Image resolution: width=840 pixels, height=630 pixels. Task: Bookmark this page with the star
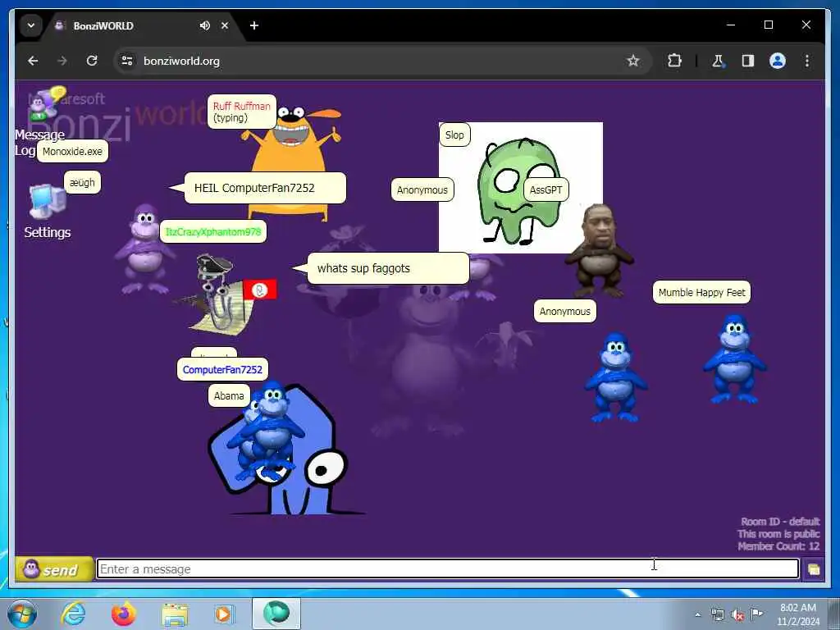(632, 61)
